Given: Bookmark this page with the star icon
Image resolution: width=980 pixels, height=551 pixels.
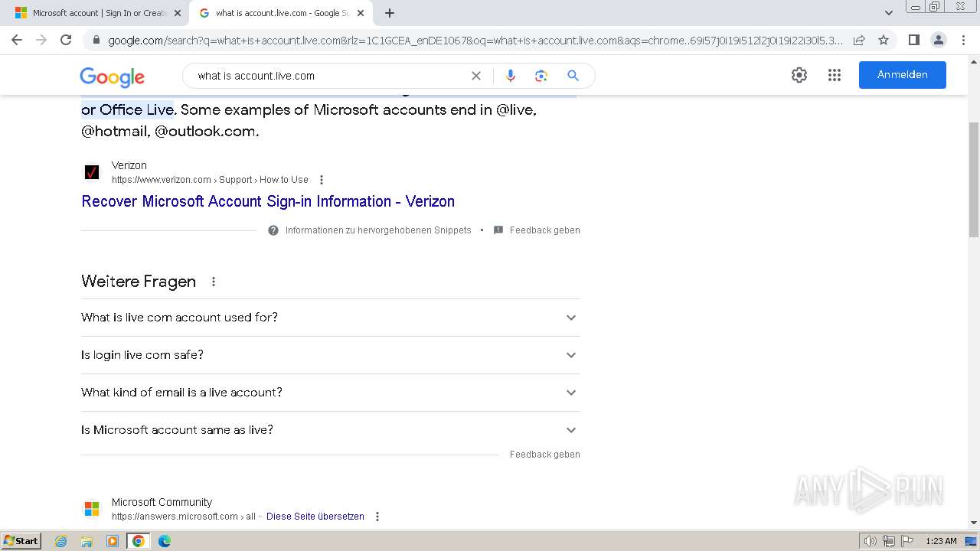Looking at the screenshot, I should [884, 40].
